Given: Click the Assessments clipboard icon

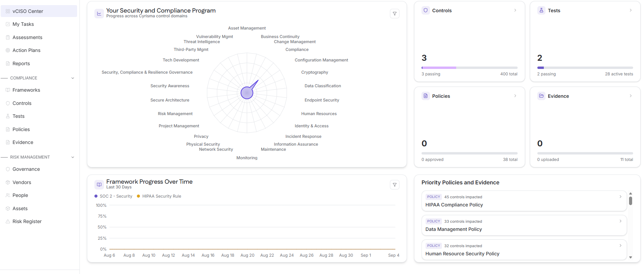Looking at the screenshot, I should pos(8,37).
